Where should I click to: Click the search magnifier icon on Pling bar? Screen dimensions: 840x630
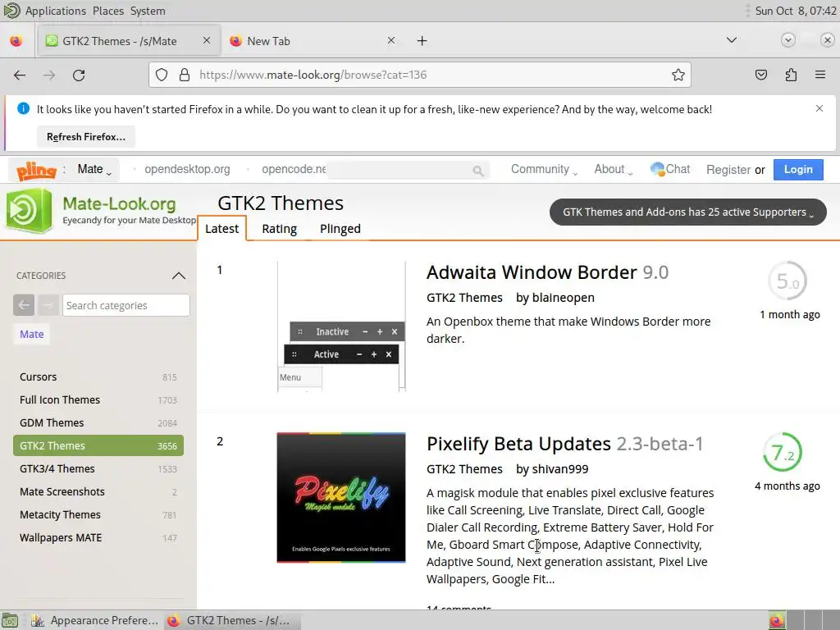click(478, 171)
